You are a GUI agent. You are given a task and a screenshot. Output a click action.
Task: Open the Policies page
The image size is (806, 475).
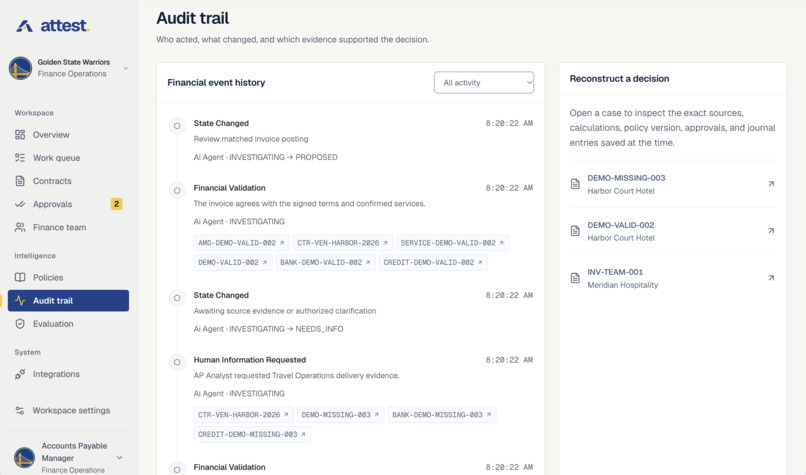(x=68, y=278)
